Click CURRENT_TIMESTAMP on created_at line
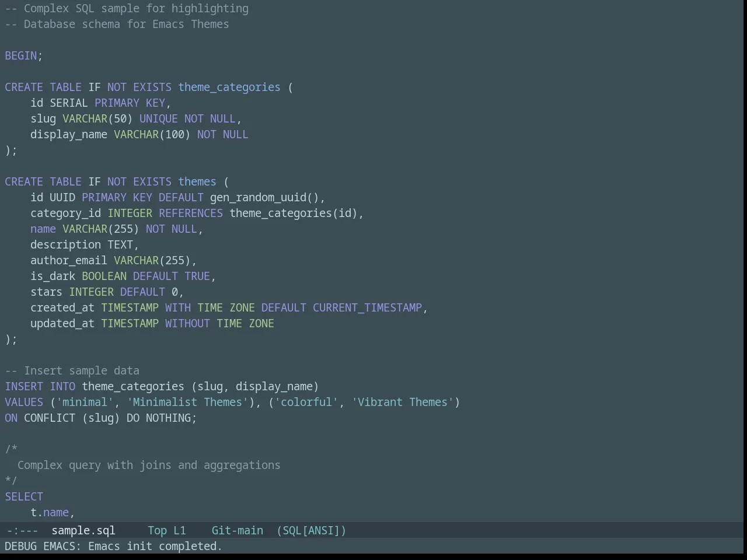Image resolution: width=747 pixels, height=560 pixels. click(367, 307)
